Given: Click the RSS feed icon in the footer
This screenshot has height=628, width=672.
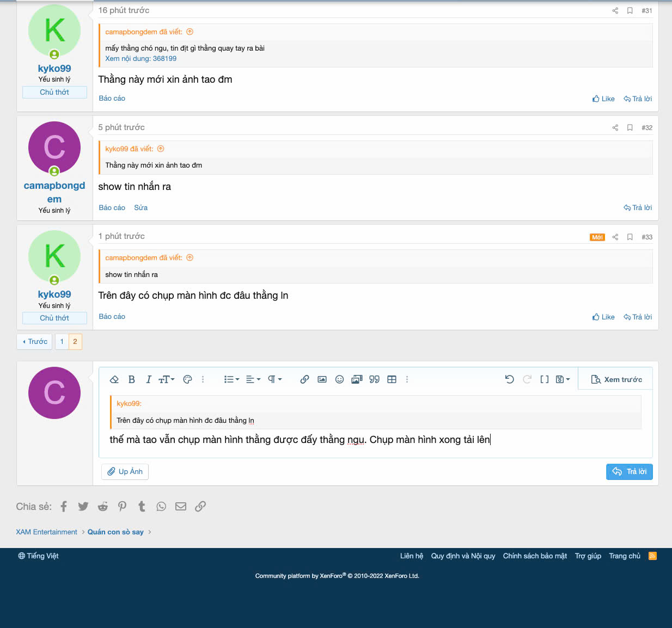Looking at the screenshot, I should coord(652,556).
